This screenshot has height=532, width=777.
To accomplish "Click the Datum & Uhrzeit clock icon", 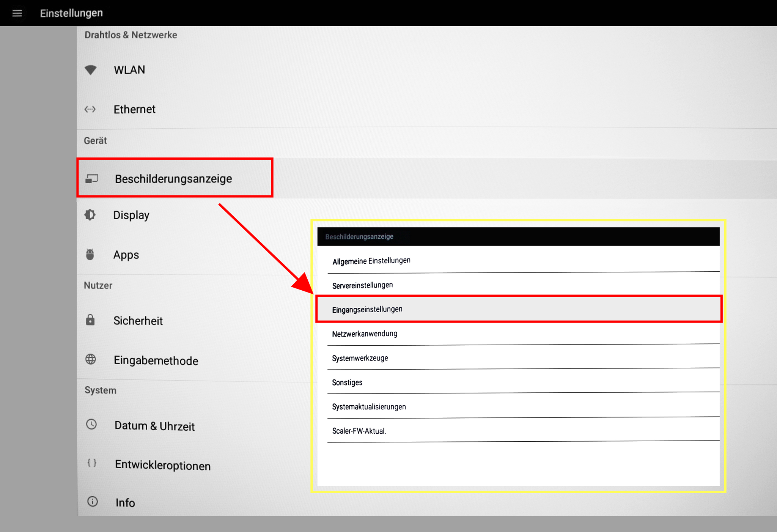I will (91, 424).
